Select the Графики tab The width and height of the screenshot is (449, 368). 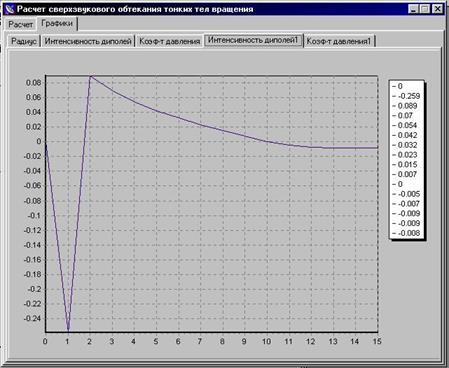coord(57,23)
